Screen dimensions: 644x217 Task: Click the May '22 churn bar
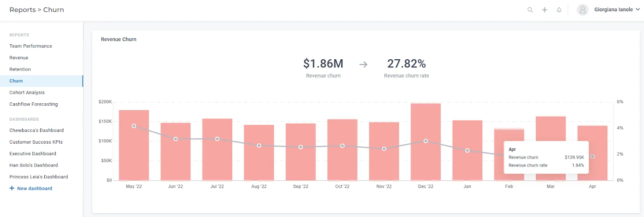click(x=134, y=145)
